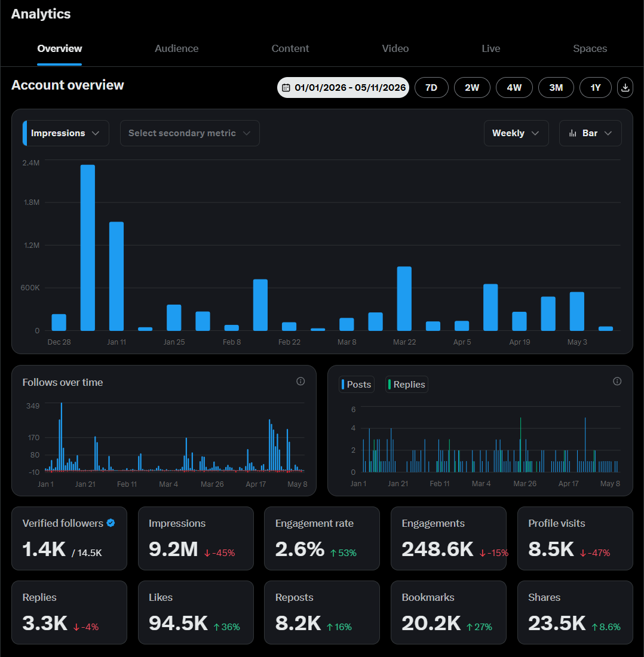Viewport: 644px width, 657px height.
Task: Switch to the Content tab
Action: (x=290, y=48)
